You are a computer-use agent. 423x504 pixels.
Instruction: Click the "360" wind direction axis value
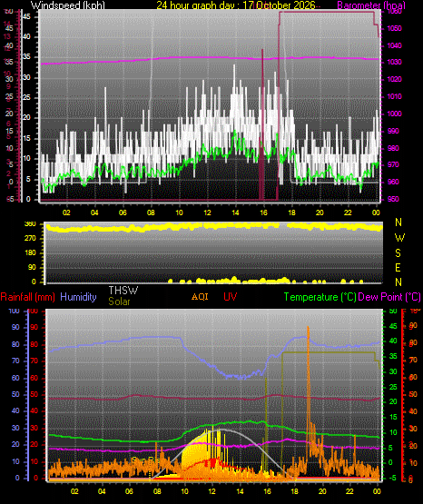point(30,224)
